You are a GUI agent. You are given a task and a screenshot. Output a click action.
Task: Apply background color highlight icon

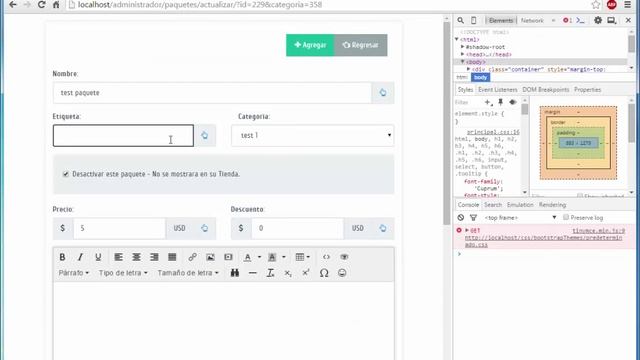click(x=272, y=257)
